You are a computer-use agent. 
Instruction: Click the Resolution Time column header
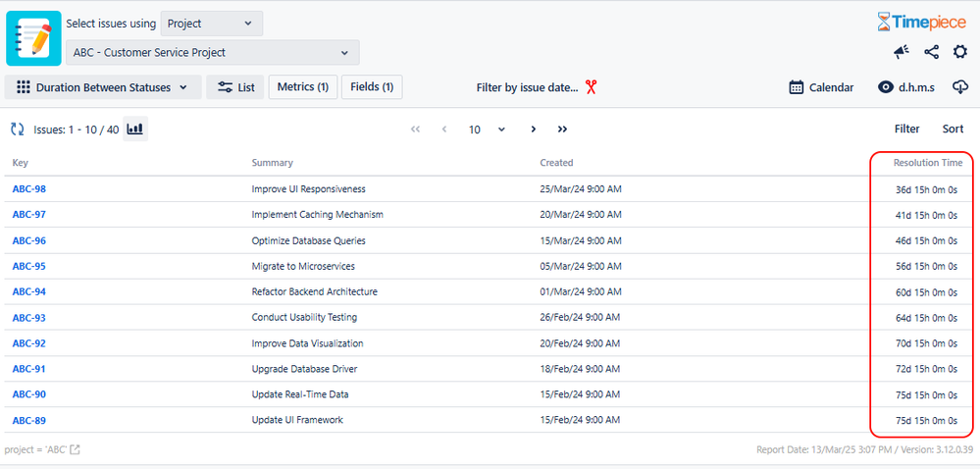[x=928, y=163]
